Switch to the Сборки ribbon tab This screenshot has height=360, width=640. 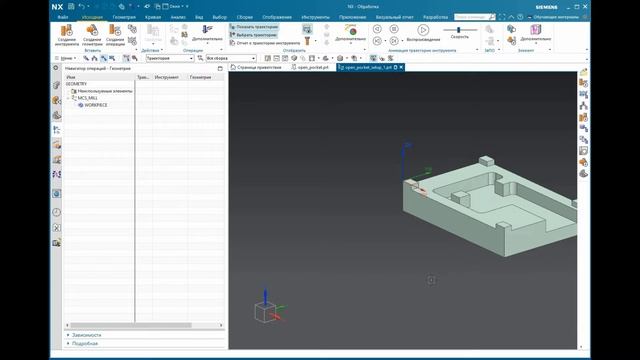(x=244, y=17)
